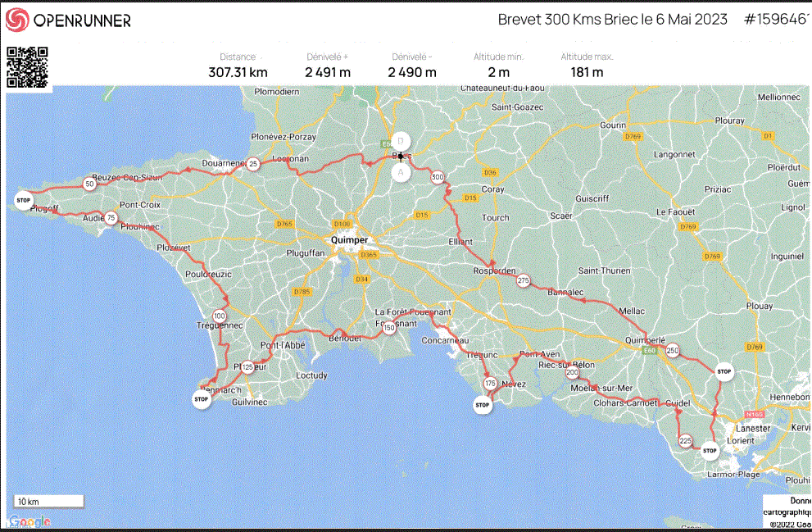
Task: Click the STOP marker at Plogoff
Action: tap(23, 199)
